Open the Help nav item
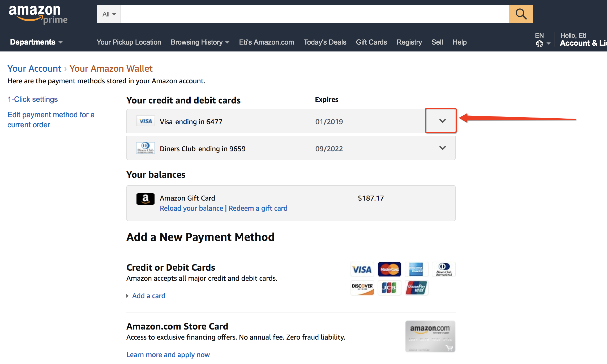607x364 pixels. point(460,42)
